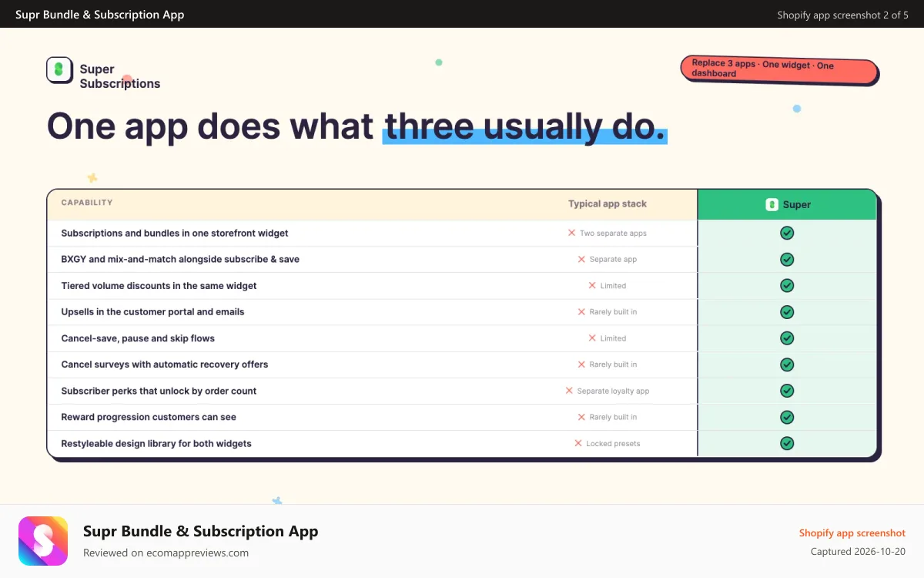Click green check for Tiered volume discounts row

(x=787, y=285)
